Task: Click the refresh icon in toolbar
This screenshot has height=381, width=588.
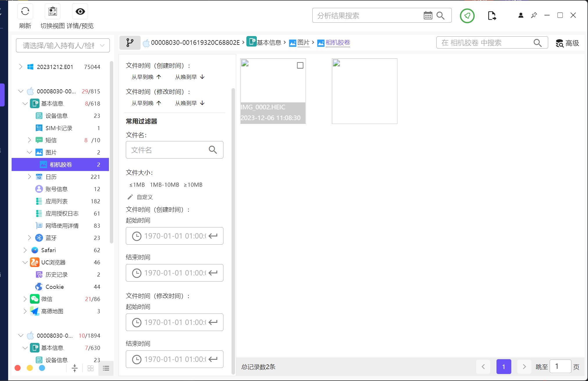Action: click(x=25, y=12)
